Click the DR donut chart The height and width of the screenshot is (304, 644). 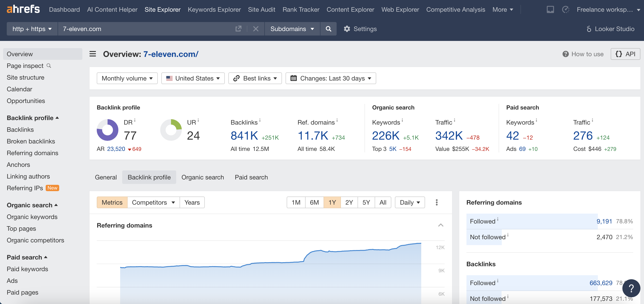click(108, 130)
